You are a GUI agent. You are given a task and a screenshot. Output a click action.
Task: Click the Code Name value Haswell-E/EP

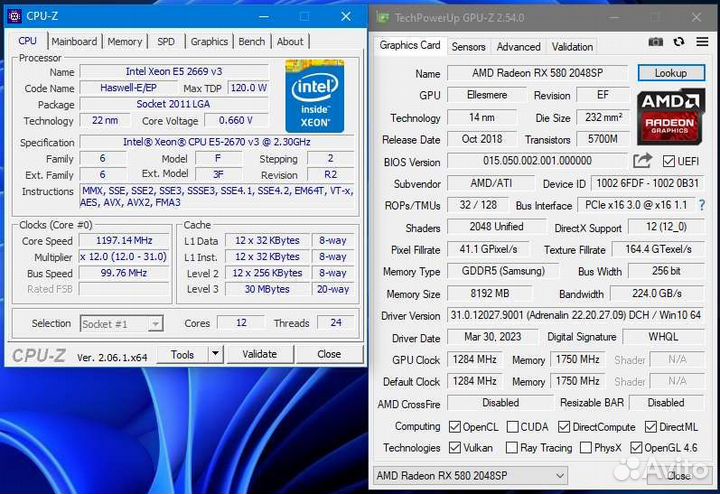tap(129, 88)
